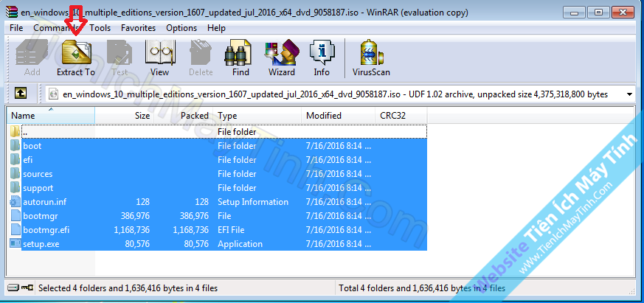Select the 'bootmgr.efi' file name
644x303 pixels.
click(x=46, y=229)
